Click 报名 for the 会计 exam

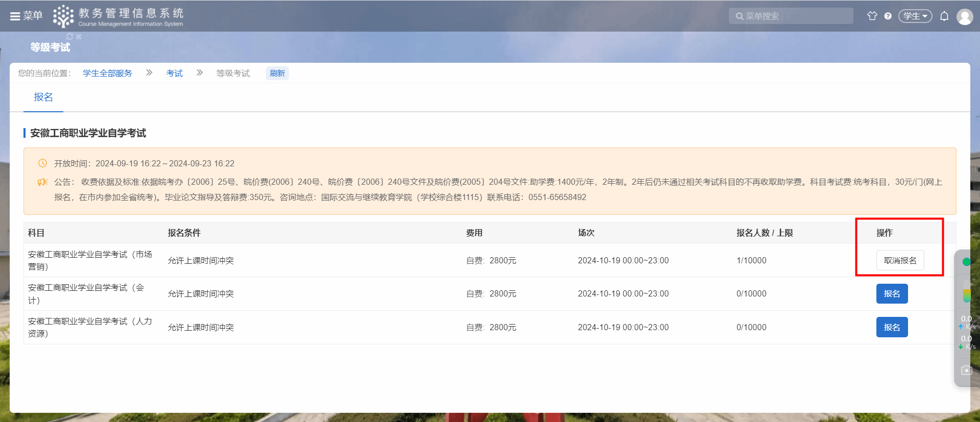point(892,294)
